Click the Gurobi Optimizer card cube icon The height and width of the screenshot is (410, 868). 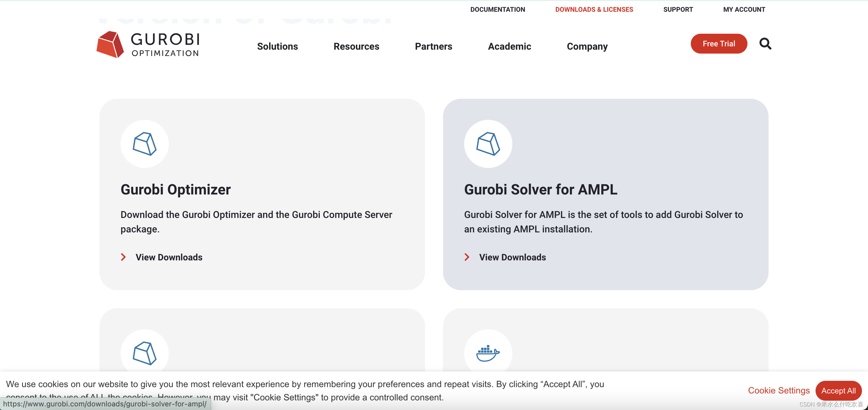tap(145, 144)
